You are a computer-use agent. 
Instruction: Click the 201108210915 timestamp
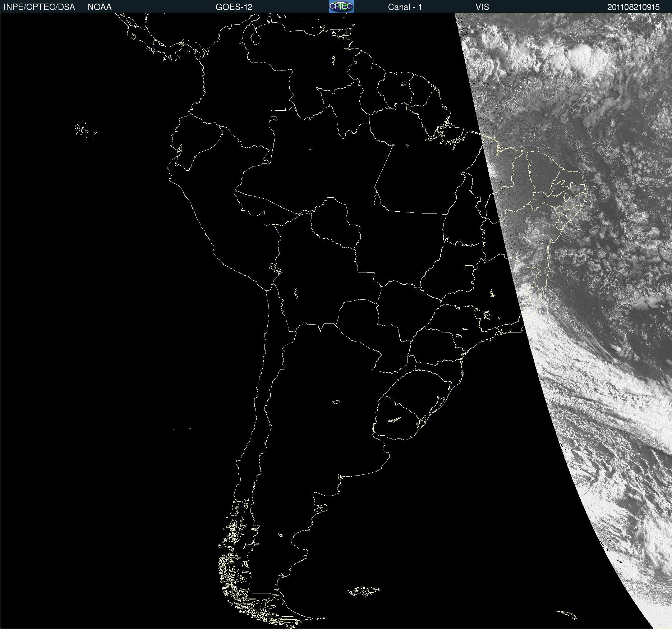[634, 7]
